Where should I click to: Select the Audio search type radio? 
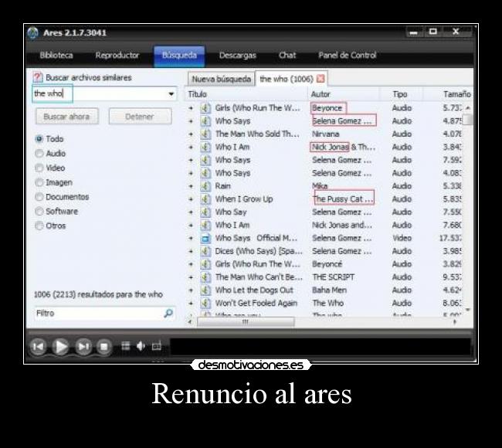tap(39, 154)
